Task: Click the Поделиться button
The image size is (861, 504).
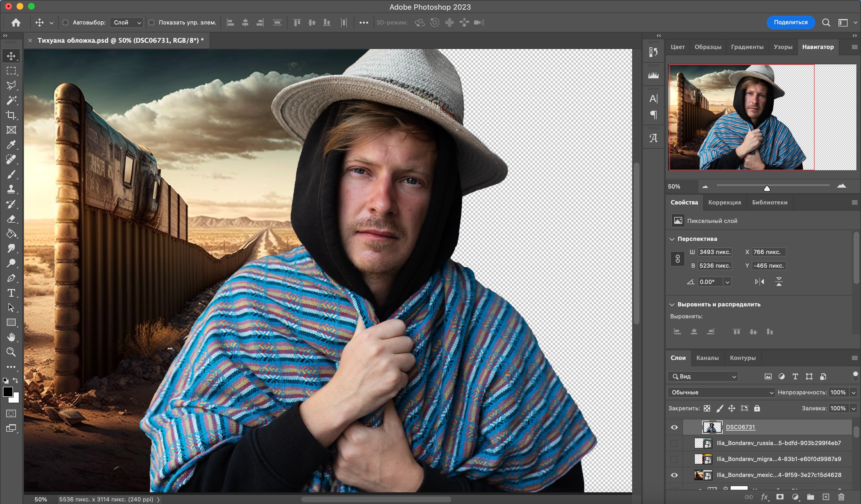Action: click(790, 22)
